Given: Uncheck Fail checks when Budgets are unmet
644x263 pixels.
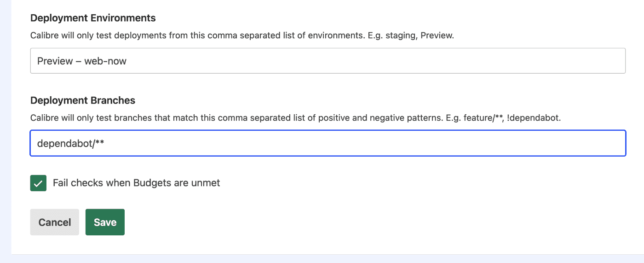Looking at the screenshot, I should click(38, 183).
